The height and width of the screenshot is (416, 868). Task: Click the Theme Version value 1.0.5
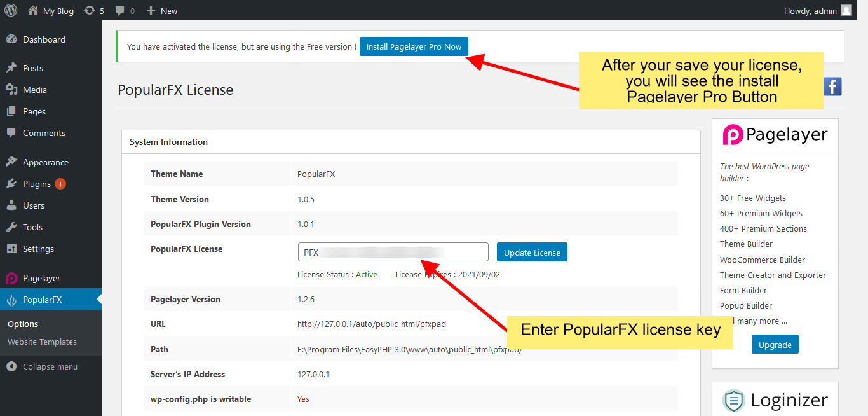306,199
